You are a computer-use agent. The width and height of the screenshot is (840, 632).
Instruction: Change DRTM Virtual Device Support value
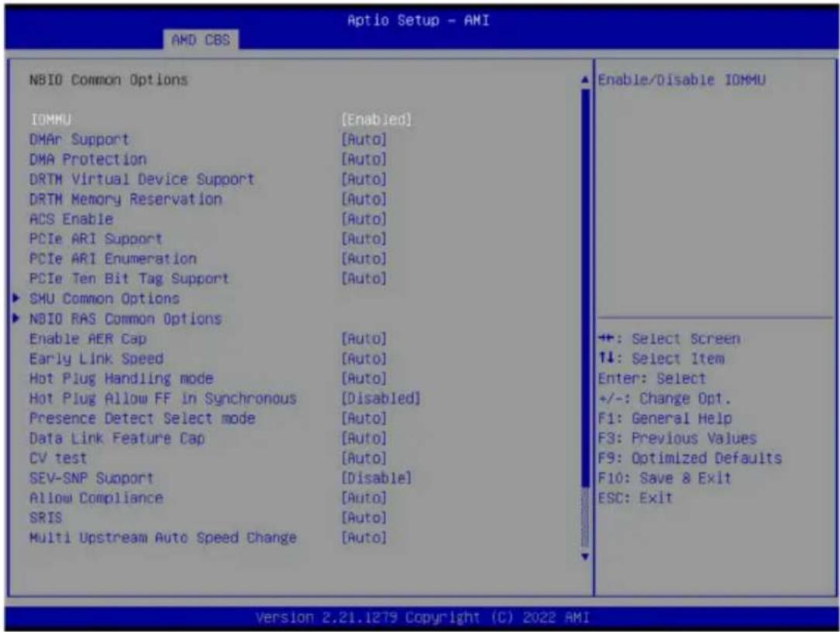pyautogui.click(x=363, y=179)
